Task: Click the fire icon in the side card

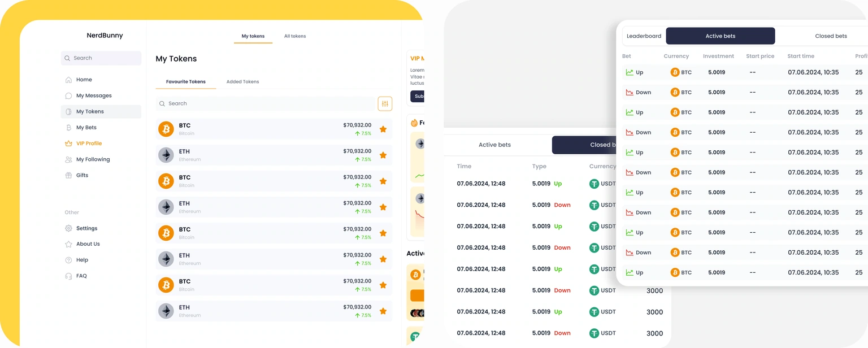Action: (x=414, y=123)
